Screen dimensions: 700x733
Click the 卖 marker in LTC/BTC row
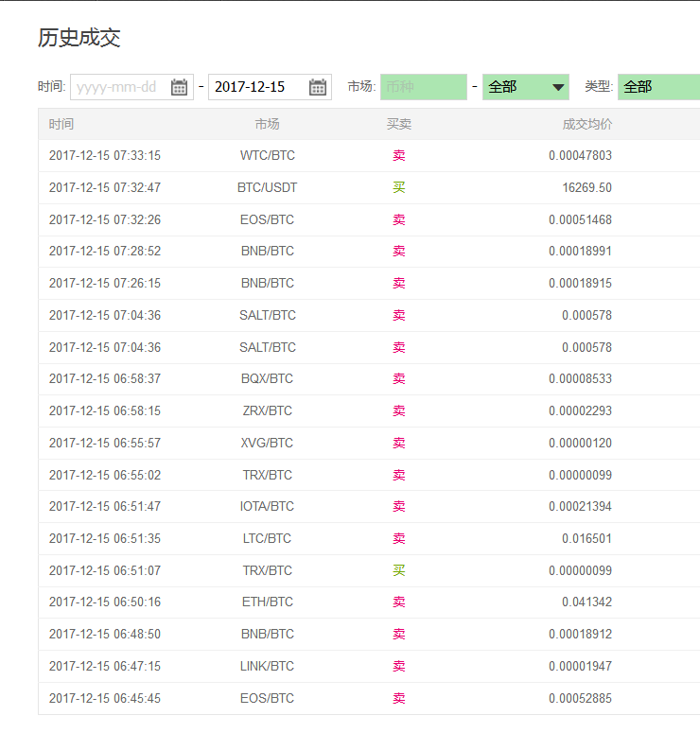click(399, 538)
